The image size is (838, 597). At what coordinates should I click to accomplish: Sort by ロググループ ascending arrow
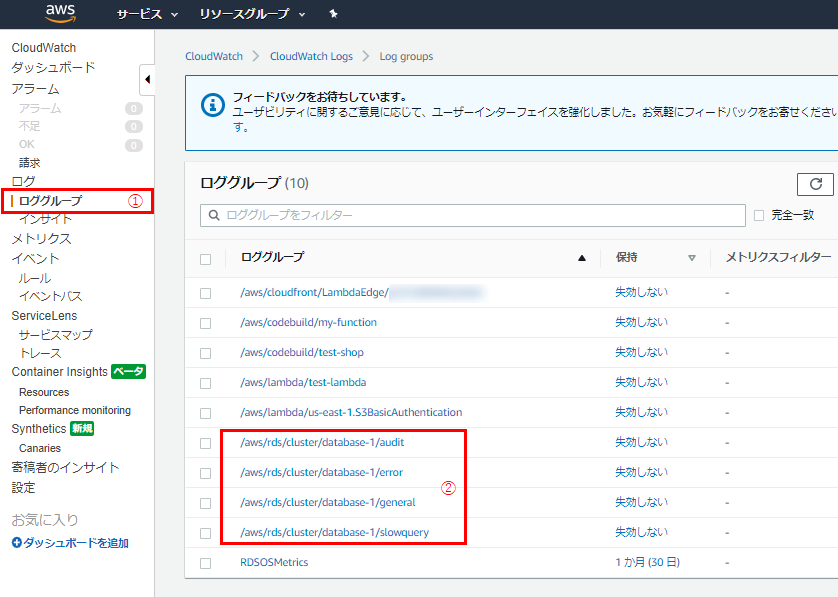pyautogui.click(x=582, y=258)
